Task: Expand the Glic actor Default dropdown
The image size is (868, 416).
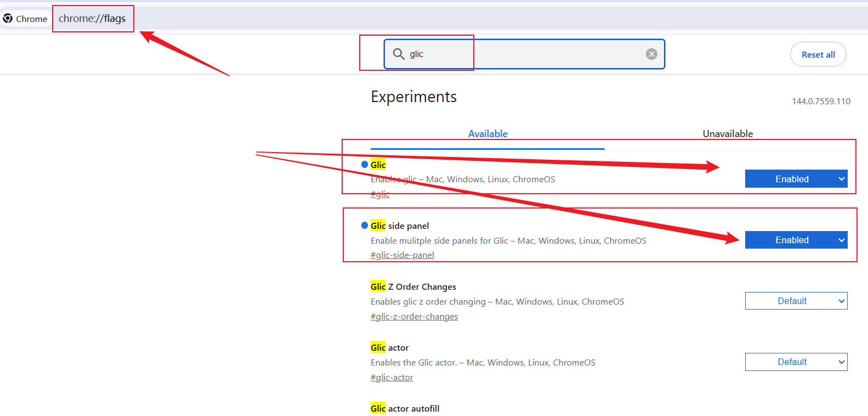Action: (x=796, y=362)
